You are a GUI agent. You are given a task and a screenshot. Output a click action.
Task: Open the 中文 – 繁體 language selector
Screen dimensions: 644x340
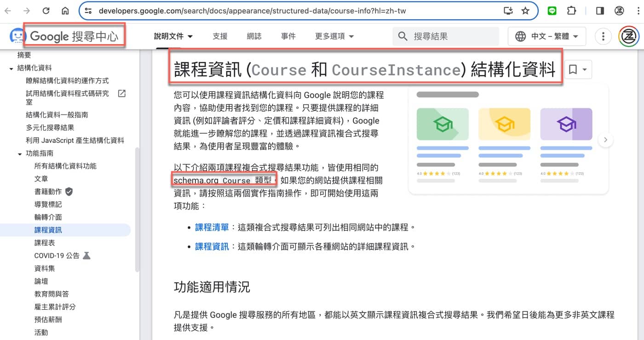pos(547,36)
